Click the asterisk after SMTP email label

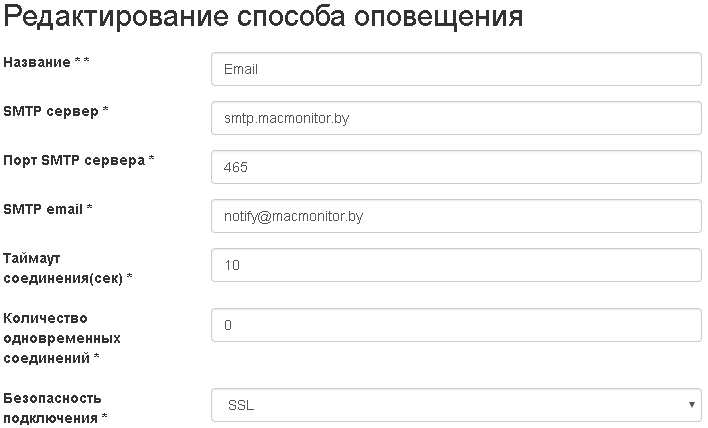tap(90, 209)
